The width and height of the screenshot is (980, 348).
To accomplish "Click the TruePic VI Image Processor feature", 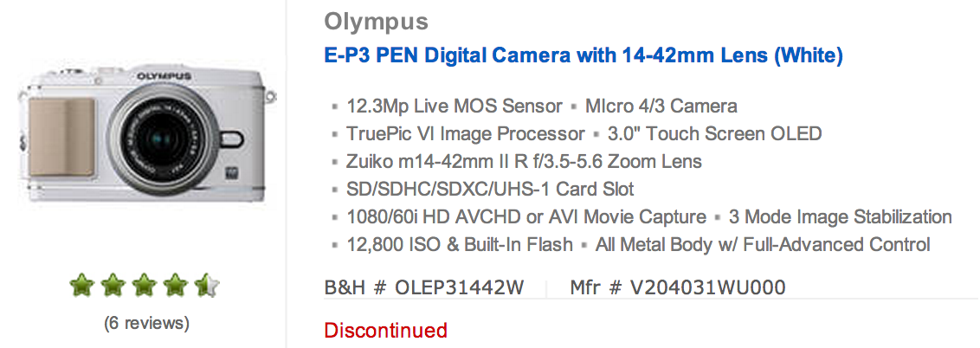I will pyautogui.click(x=466, y=133).
